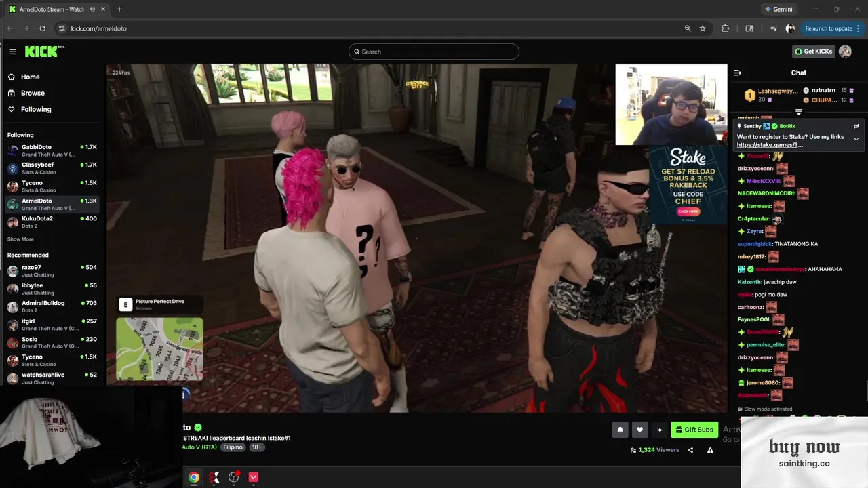
Task: Close the ArmelDoto Stream browser tab
Action: pyautogui.click(x=103, y=9)
